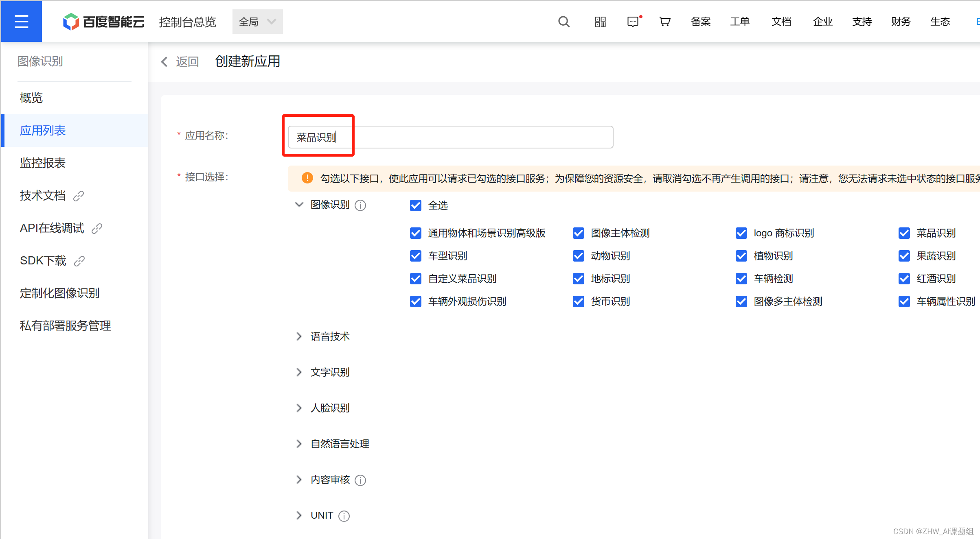Open the message notification icon
Screen dimensions: 980x539
tap(633, 22)
